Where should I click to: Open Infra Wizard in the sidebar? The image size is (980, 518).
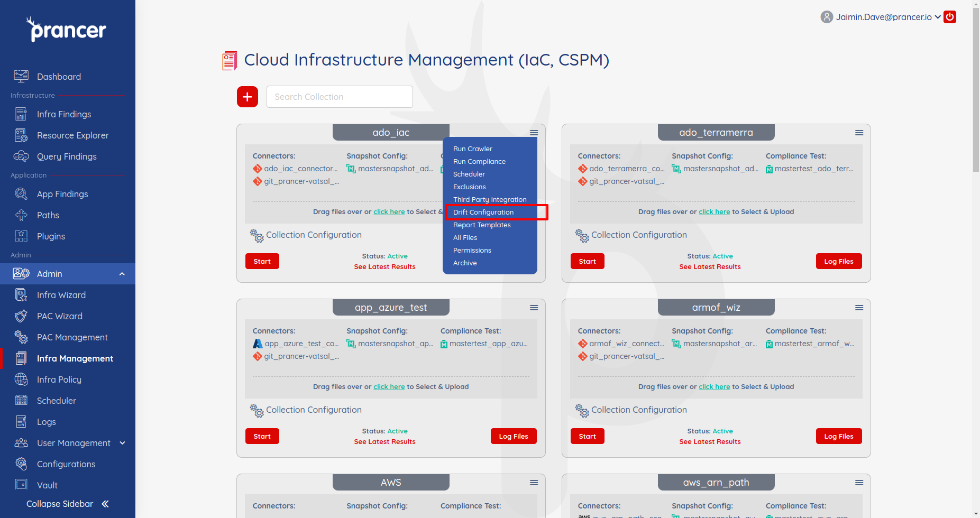coord(61,295)
